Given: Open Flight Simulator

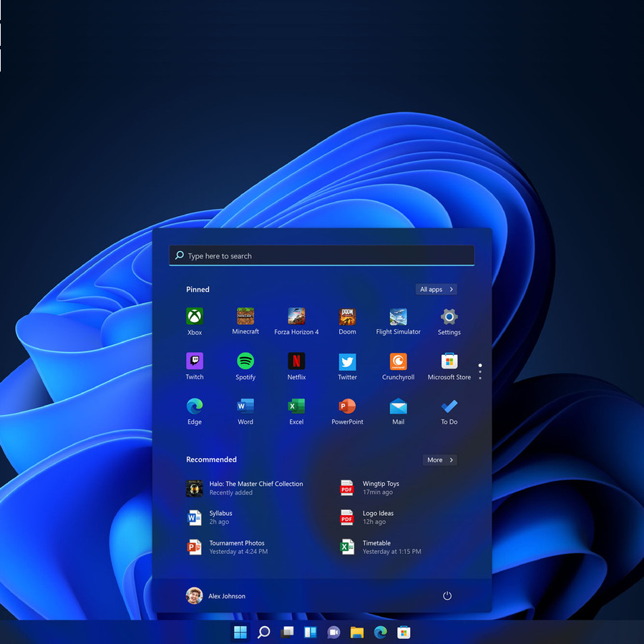Looking at the screenshot, I should (x=398, y=321).
